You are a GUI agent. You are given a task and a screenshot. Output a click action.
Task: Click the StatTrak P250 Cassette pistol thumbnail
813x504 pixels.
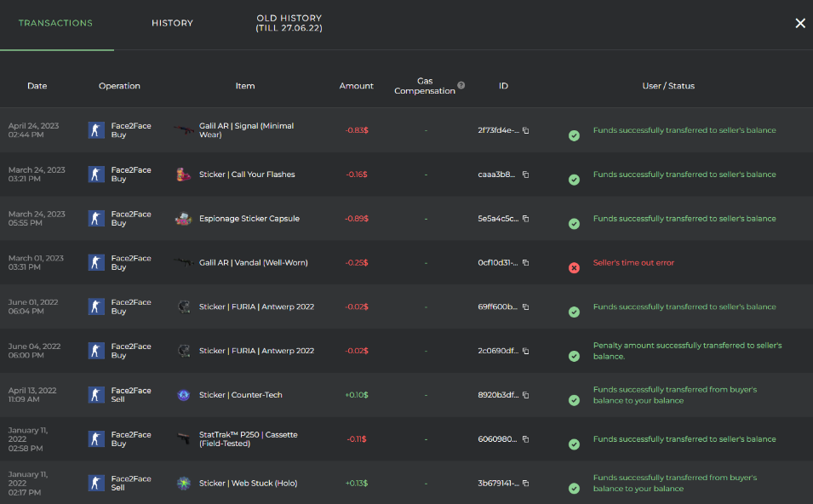183,439
